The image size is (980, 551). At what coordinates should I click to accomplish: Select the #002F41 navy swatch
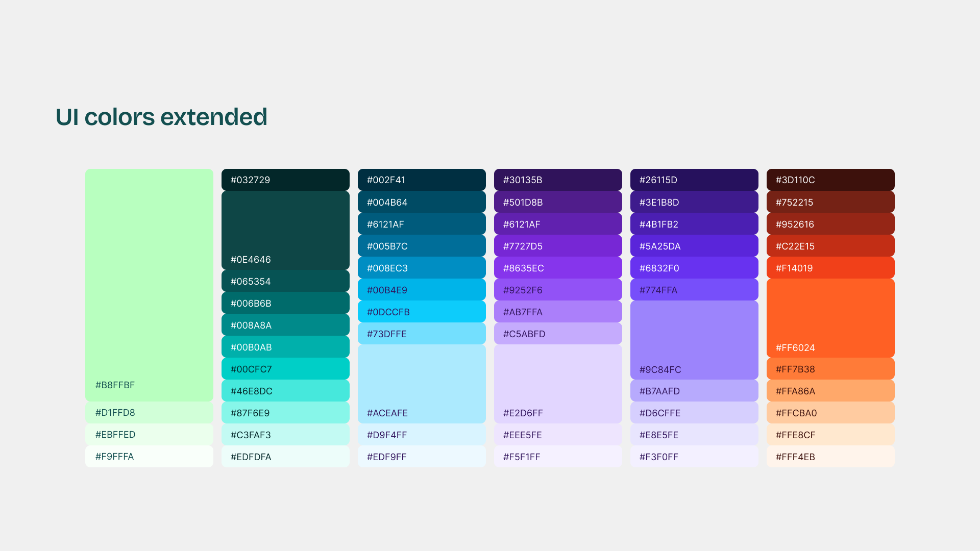(422, 180)
